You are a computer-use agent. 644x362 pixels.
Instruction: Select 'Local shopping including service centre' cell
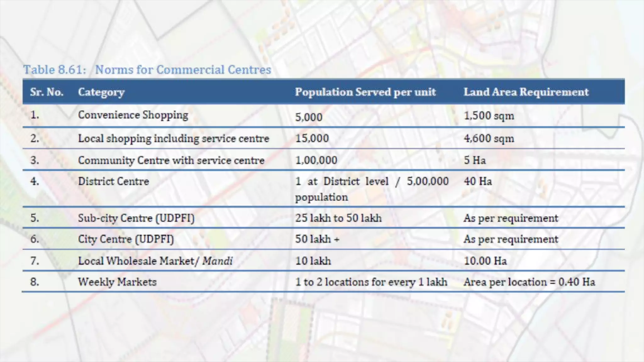click(x=173, y=138)
